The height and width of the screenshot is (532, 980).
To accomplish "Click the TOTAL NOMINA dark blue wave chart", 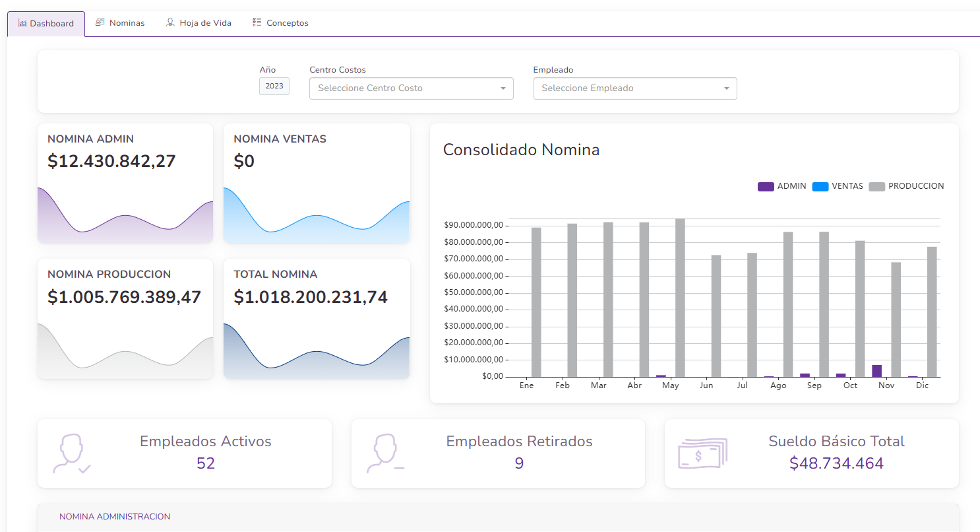I will pos(317,351).
